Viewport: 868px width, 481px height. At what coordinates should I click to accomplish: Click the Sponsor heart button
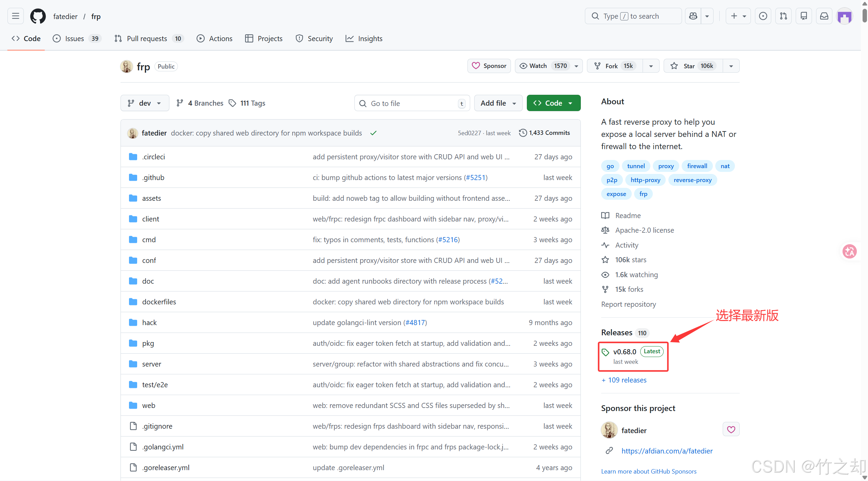(x=489, y=66)
